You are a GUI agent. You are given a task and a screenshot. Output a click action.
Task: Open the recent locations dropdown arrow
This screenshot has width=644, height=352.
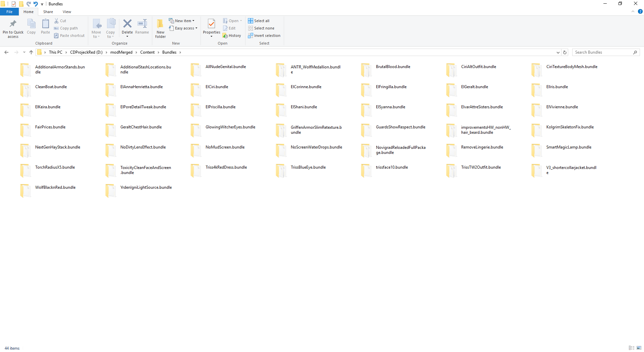pos(24,52)
